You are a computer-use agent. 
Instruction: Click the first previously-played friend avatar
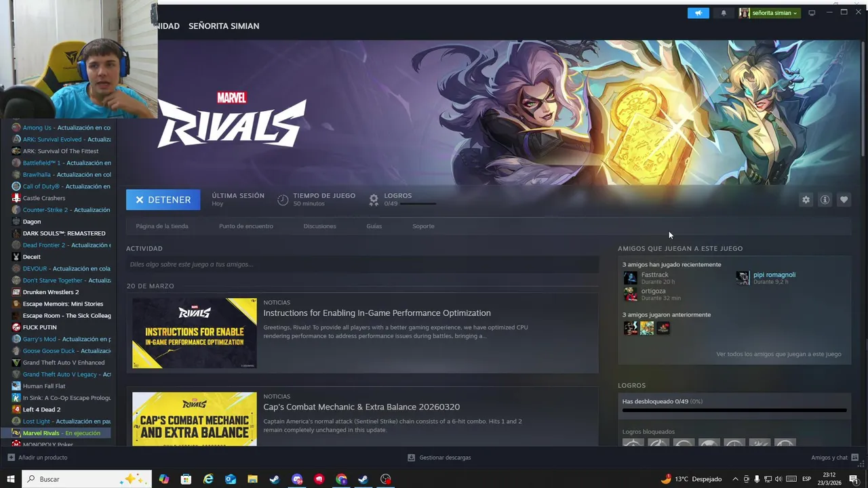[x=631, y=328]
